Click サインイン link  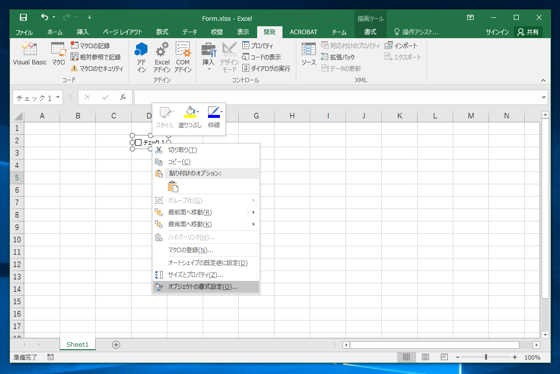point(497,32)
